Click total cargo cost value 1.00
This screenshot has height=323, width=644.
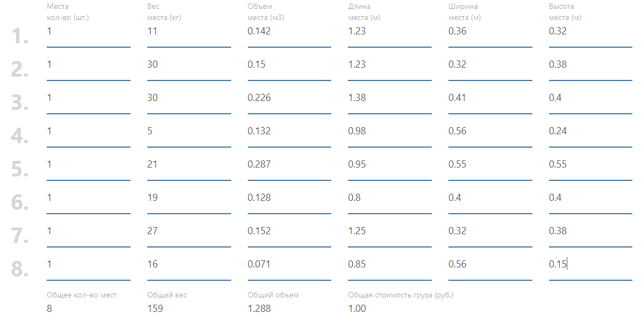click(x=357, y=309)
